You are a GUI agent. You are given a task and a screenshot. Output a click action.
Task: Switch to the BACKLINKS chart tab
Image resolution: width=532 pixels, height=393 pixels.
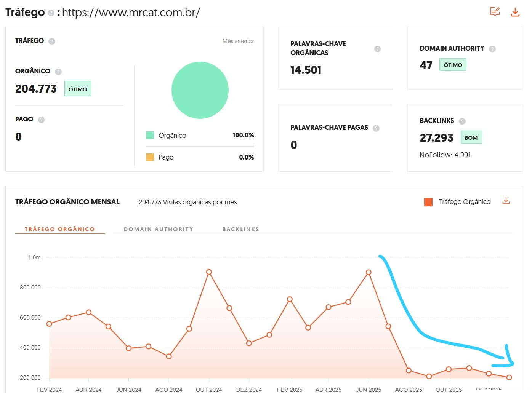coord(241,229)
